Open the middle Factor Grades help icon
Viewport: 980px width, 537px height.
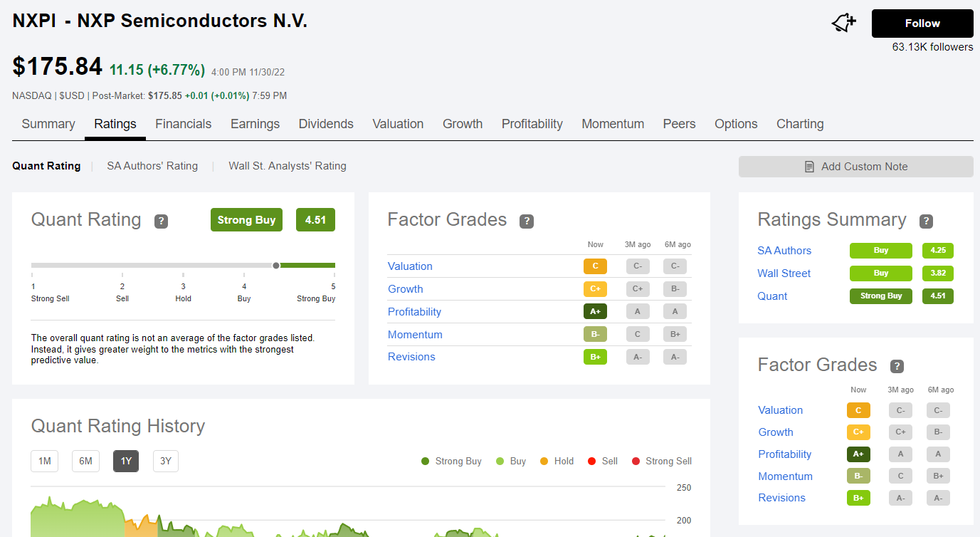(x=527, y=221)
